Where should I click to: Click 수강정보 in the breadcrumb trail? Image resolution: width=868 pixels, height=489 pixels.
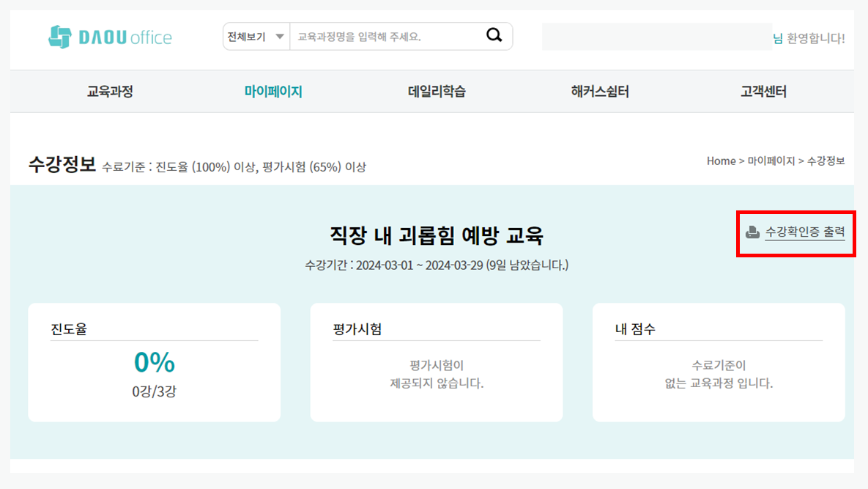pos(826,161)
